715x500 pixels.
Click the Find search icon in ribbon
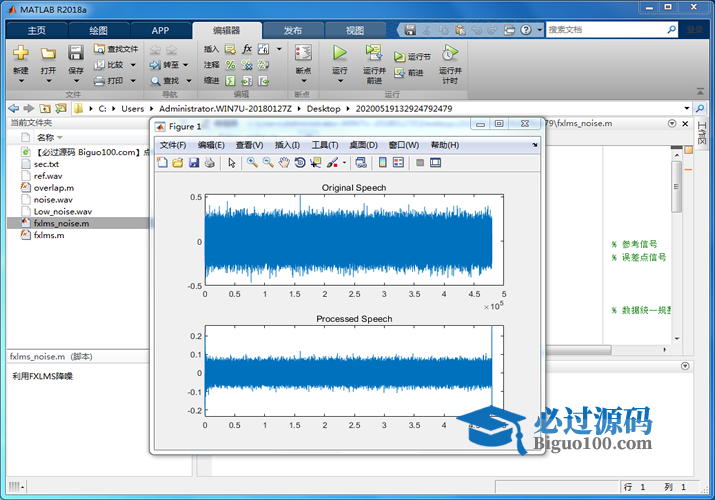155,81
